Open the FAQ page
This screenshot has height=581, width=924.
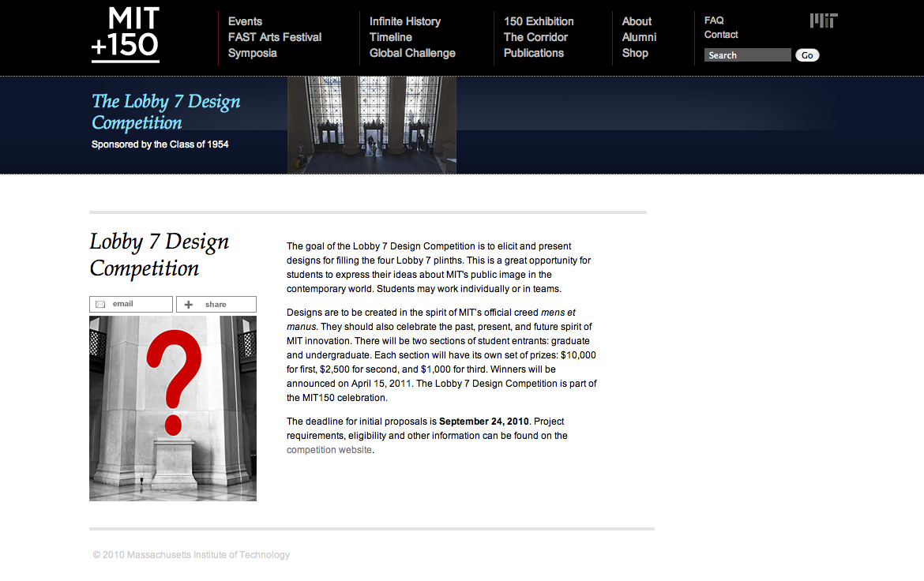coord(714,20)
